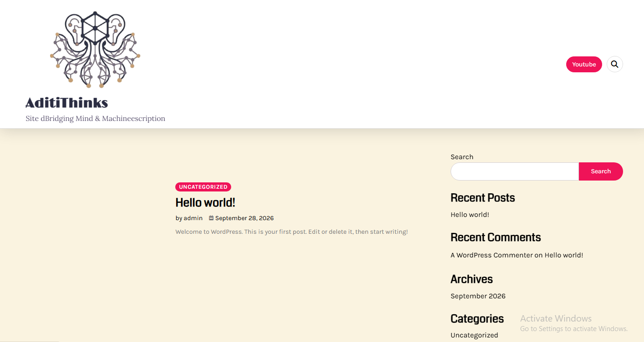Click the site tagline text under the title
The height and width of the screenshot is (342, 644).
tap(95, 119)
